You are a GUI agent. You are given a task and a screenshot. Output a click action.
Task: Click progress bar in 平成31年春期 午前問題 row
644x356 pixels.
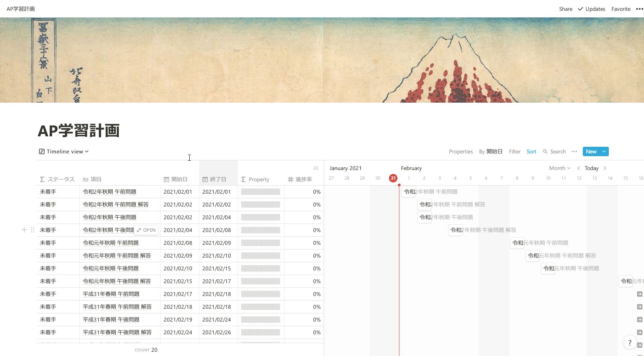[x=260, y=294]
